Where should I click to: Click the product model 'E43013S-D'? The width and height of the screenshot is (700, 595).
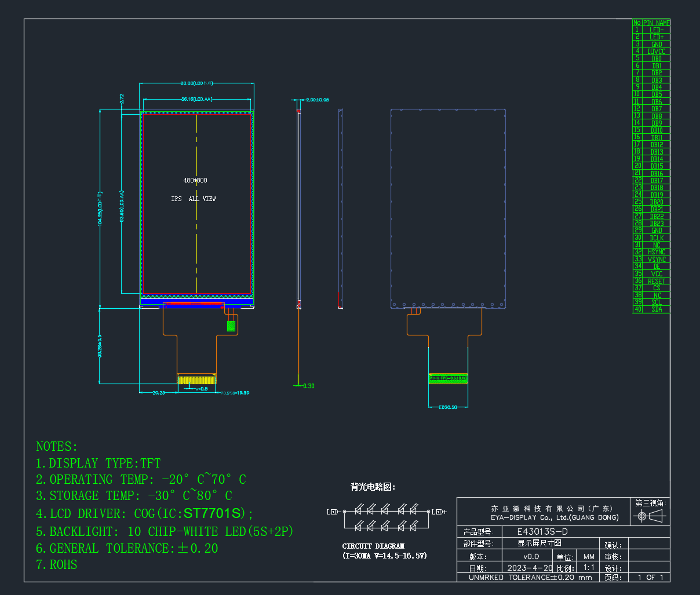[x=542, y=532]
